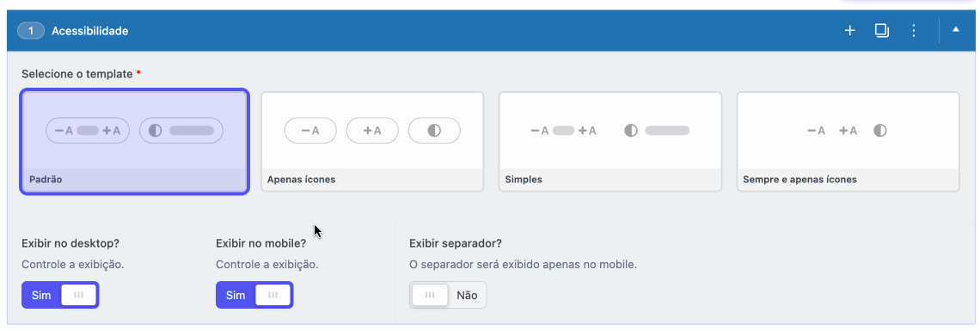Enable the Exibir separador switch

(448, 295)
